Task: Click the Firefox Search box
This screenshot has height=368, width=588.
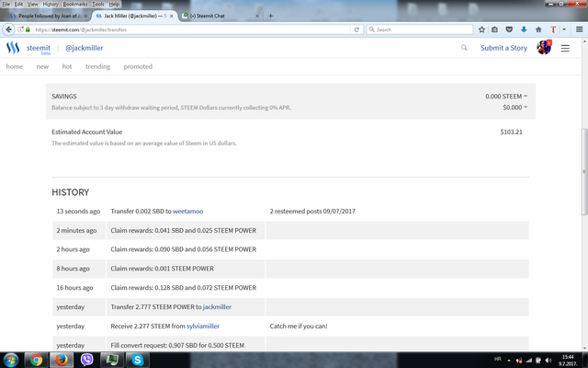Action: click(x=420, y=29)
